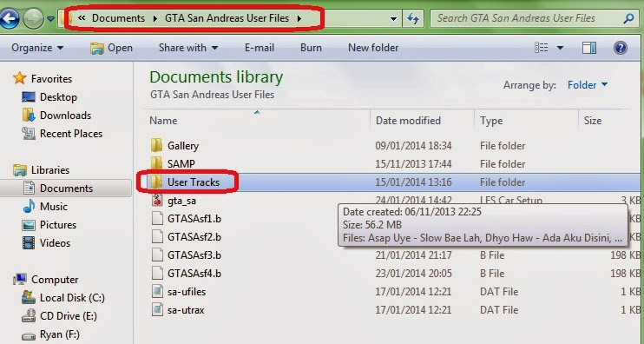Viewport: 644px width, 344px height.
Task: Select Documents library in sidebar
Action: (66, 189)
